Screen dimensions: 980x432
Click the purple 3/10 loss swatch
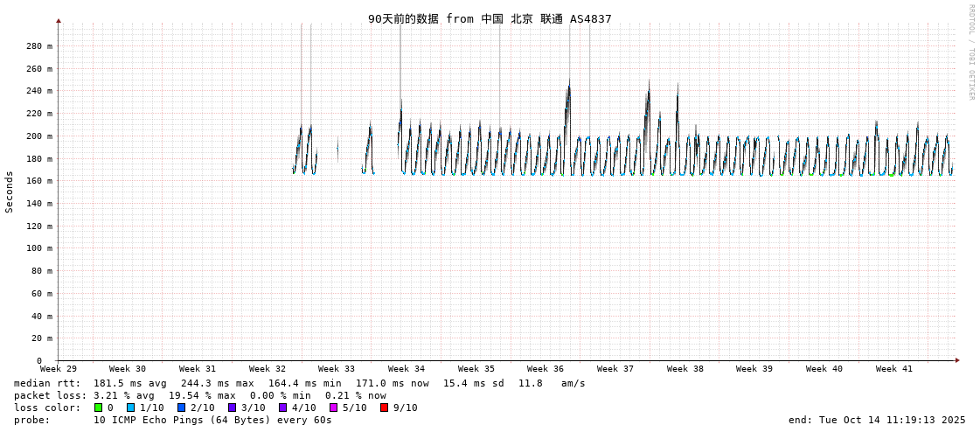[x=233, y=408]
